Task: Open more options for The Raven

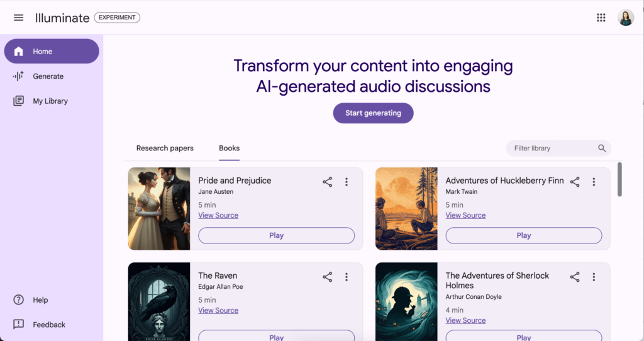Action: [347, 277]
